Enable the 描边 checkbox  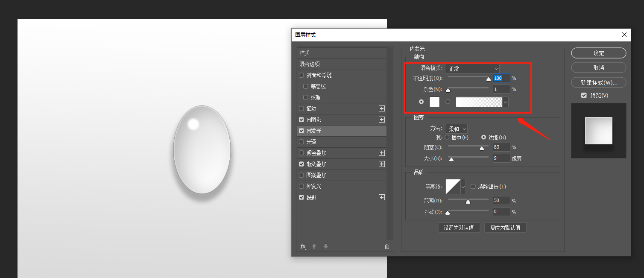click(302, 108)
